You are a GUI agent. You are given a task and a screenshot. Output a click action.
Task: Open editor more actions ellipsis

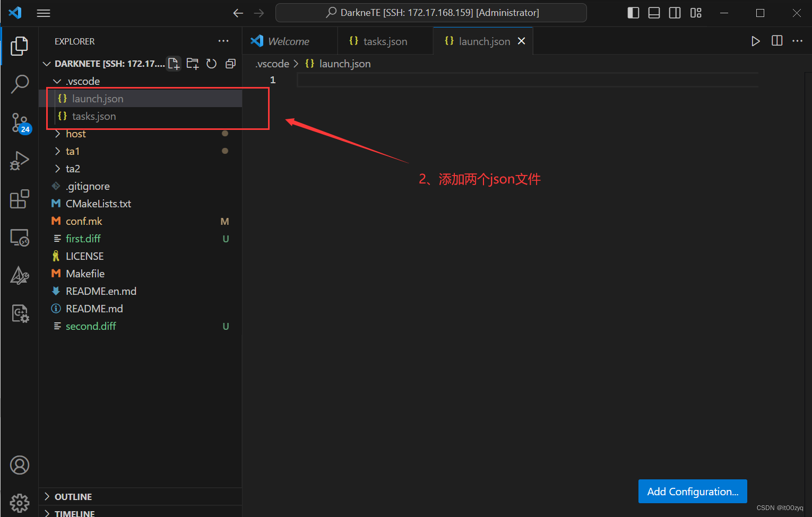[x=797, y=41]
